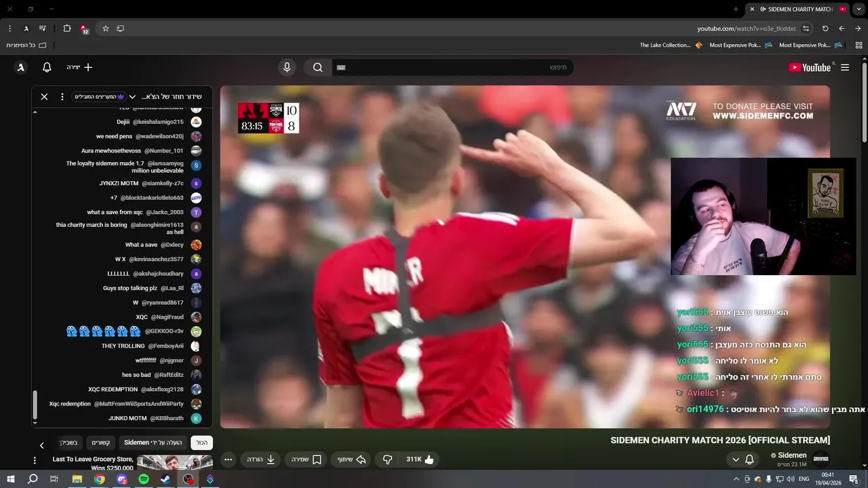Screen dimensions: 868x488
Task: Click the page vertical scrollbar
Action: coord(864,102)
